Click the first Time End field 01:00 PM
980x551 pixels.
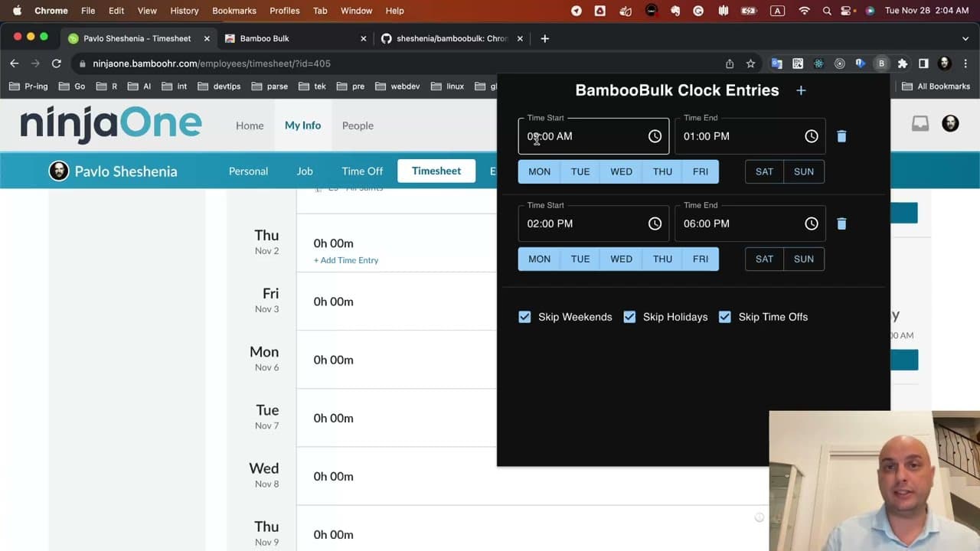[750, 136]
